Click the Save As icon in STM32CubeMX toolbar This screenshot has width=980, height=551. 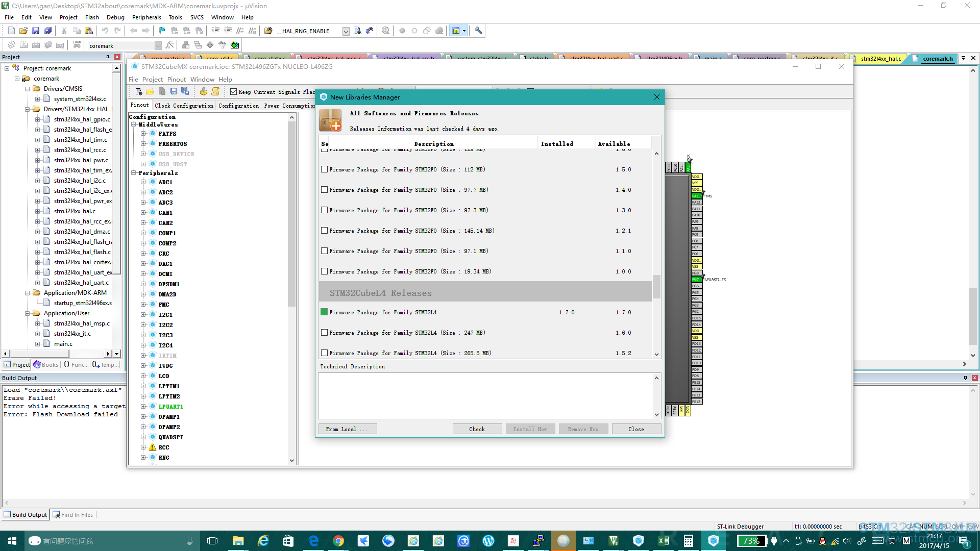pyautogui.click(x=185, y=92)
